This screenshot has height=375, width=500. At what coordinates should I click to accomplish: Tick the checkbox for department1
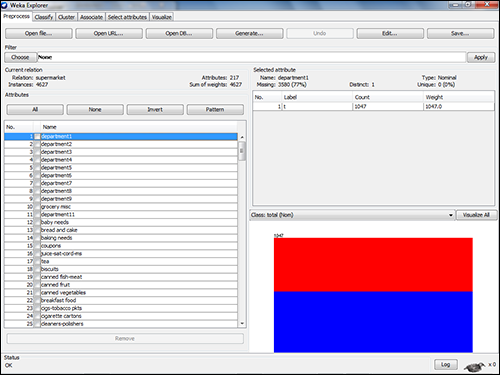(37, 136)
